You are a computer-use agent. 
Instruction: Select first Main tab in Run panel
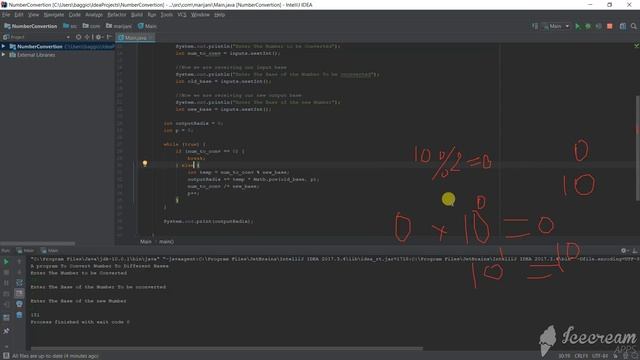[x=25, y=251]
